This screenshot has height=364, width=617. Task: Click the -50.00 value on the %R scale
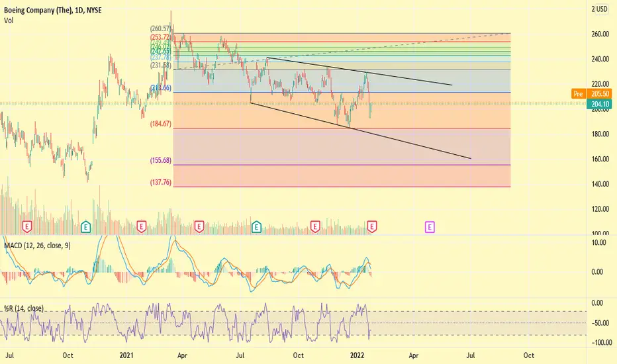(600, 323)
